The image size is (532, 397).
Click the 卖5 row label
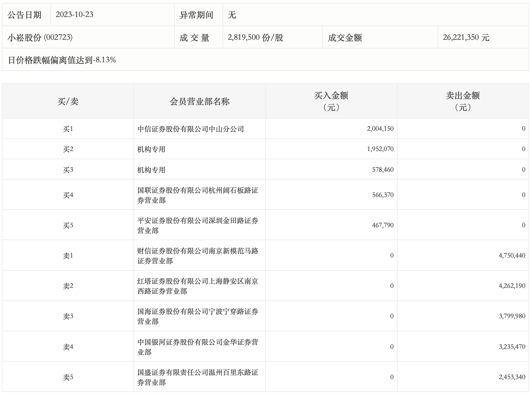[68, 377]
